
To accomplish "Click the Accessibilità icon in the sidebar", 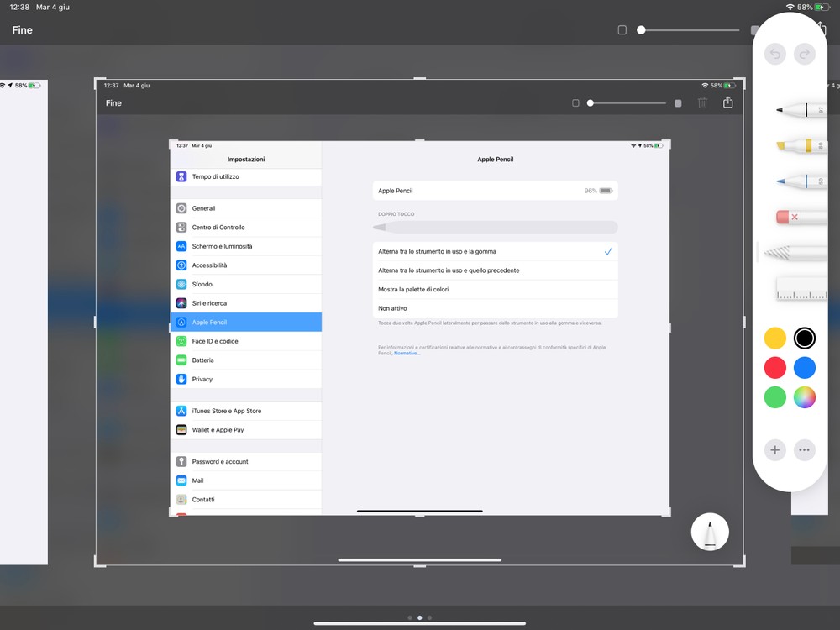I will click(181, 265).
